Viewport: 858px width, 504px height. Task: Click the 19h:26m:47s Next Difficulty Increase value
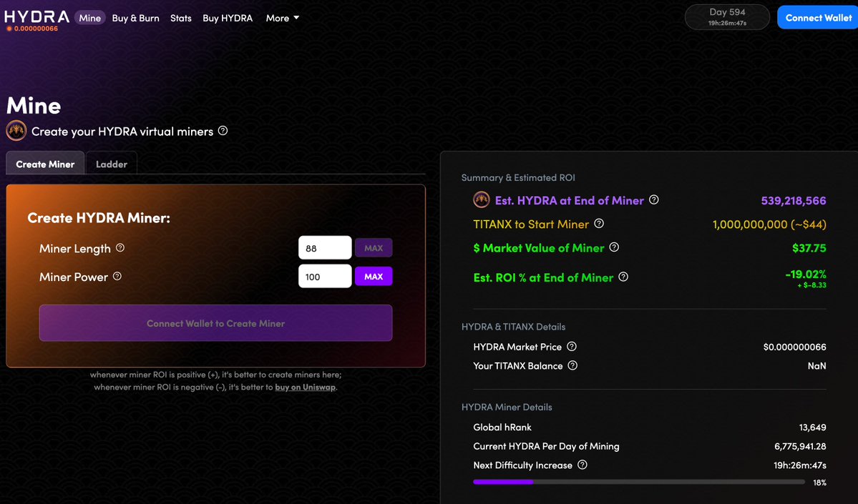click(x=800, y=465)
